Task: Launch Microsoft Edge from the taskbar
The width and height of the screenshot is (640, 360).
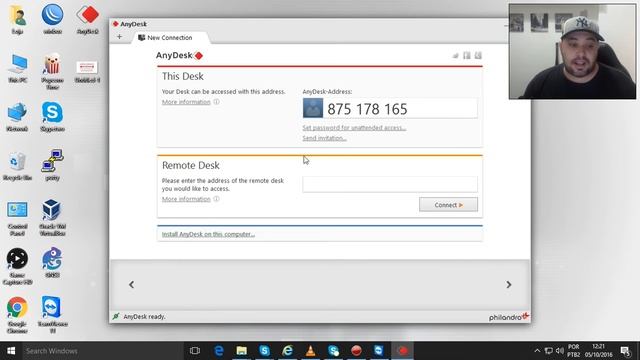Action: tap(219, 351)
